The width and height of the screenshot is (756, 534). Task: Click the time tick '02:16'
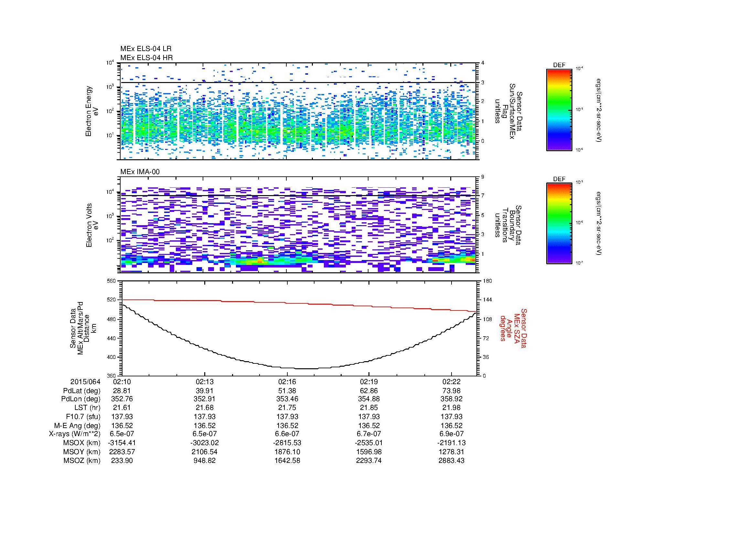pyautogui.click(x=287, y=382)
